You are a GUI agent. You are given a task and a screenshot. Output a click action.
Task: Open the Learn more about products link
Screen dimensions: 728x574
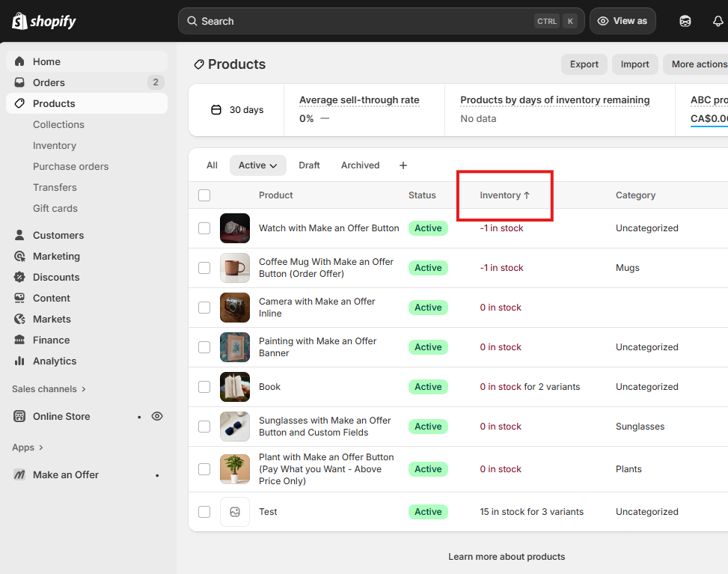(507, 557)
